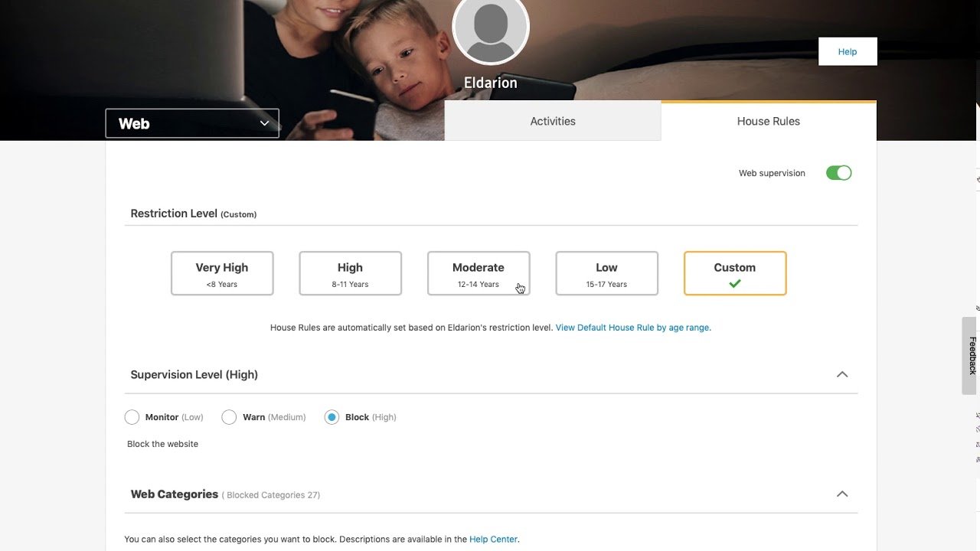The height and width of the screenshot is (551, 980).
Task: Open View Default House Rule link
Action: tap(632, 328)
